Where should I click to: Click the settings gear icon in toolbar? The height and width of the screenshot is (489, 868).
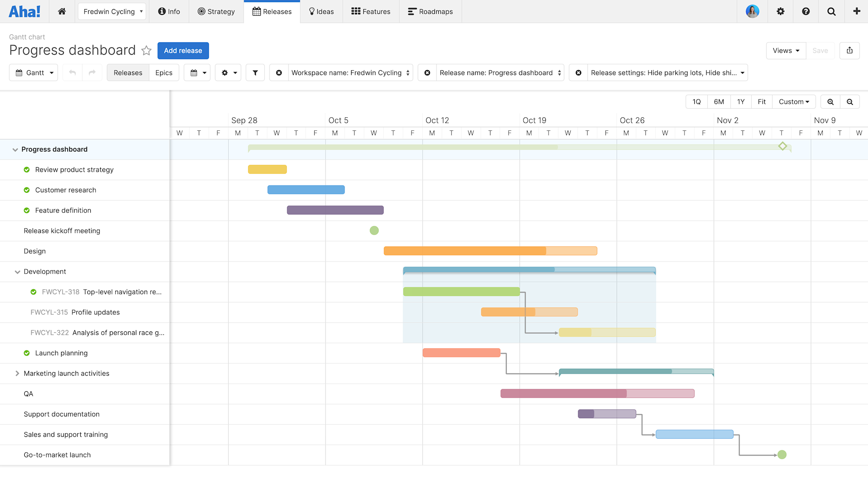pos(225,73)
